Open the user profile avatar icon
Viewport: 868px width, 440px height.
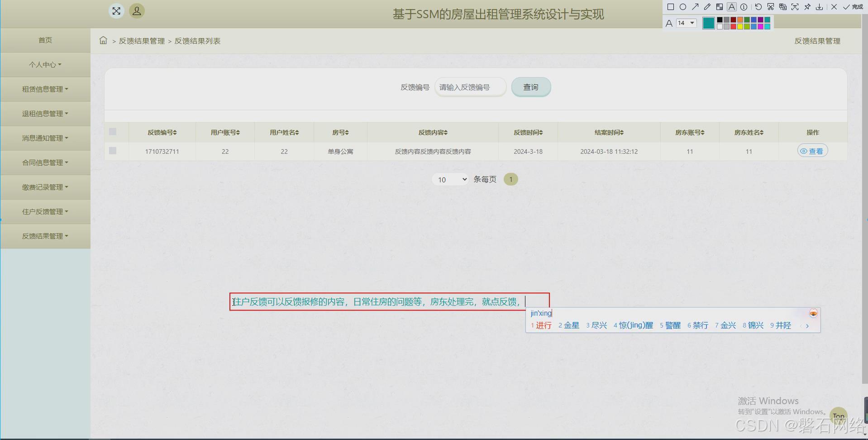[x=137, y=11]
